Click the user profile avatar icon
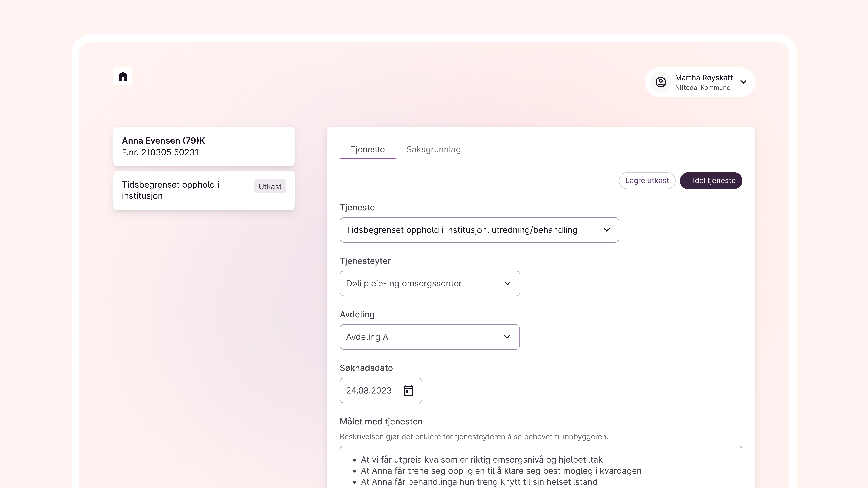Image resolution: width=868 pixels, height=488 pixels. 660,82
